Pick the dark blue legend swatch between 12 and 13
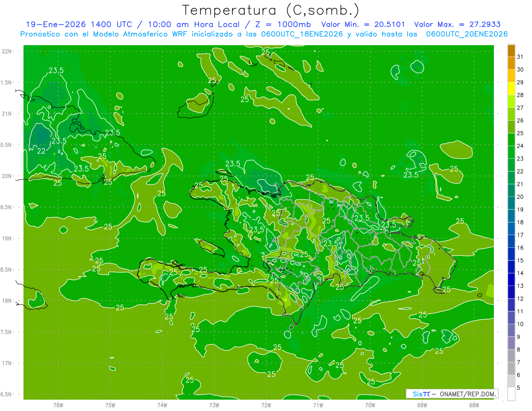The width and height of the screenshot is (532, 411). [x=511, y=292]
